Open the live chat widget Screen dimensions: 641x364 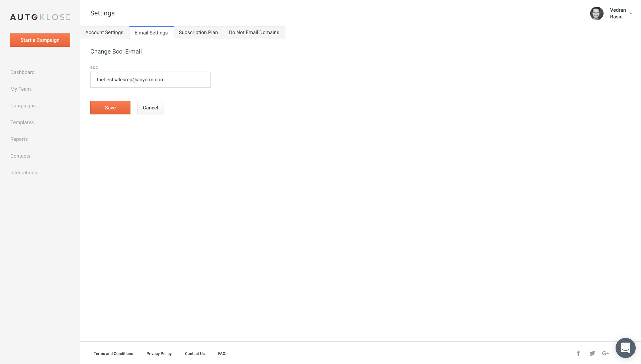[625, 348]
